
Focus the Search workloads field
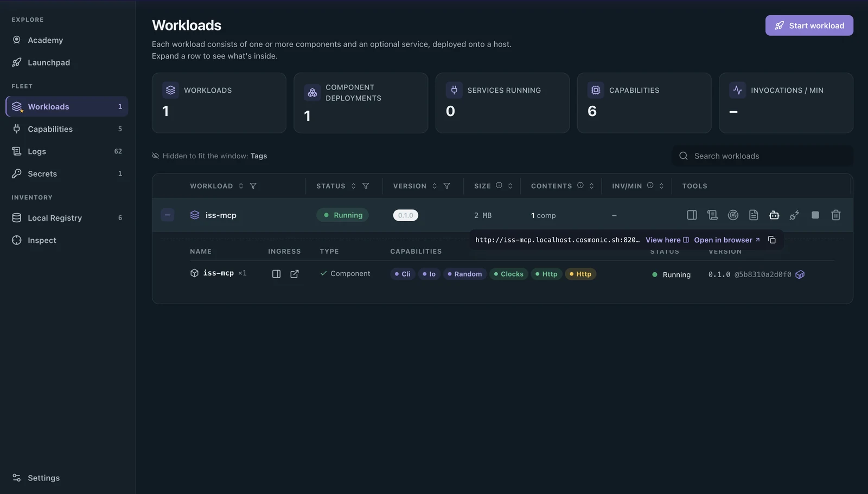coord(762,156)
